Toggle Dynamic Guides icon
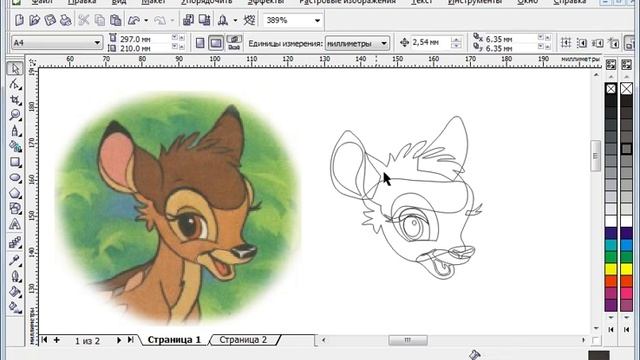640x360 pixels. [x=613, y=42]
